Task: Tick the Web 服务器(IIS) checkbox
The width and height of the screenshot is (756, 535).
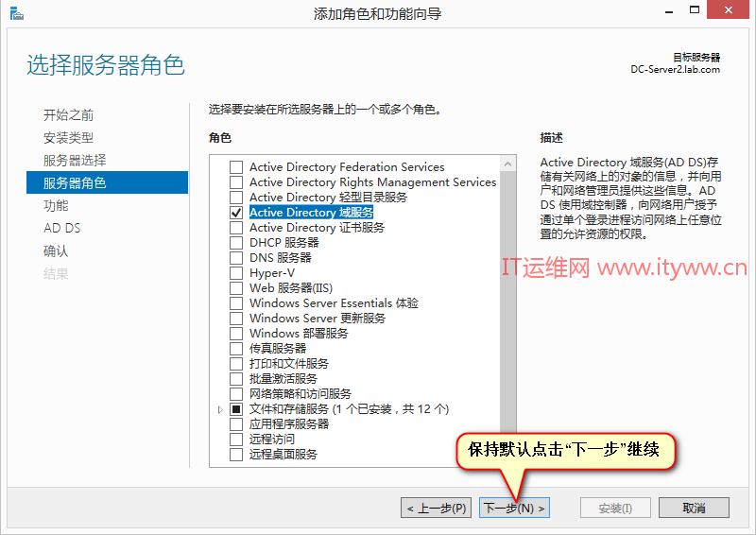Action: click(x=236, y=288)
